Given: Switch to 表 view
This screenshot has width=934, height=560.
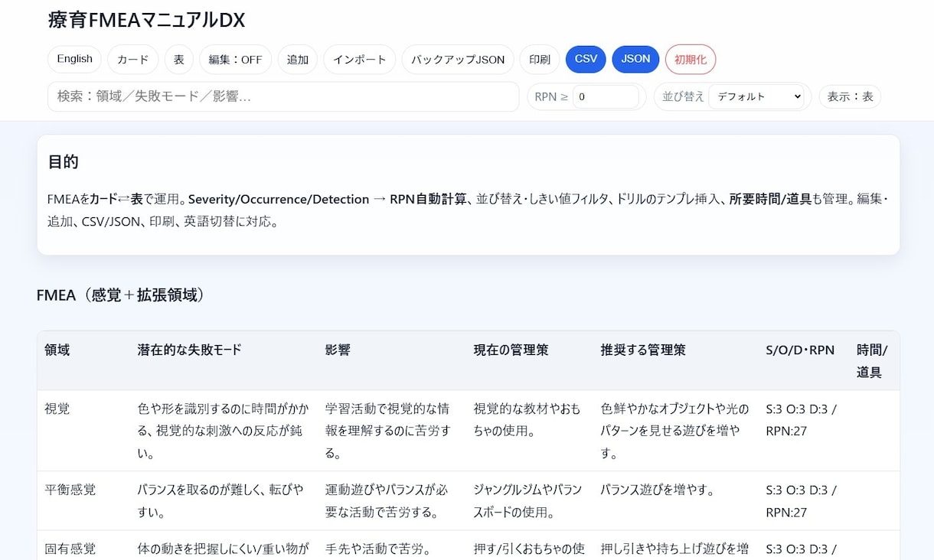Looking at the screenshot, I should click(x=179, y=59).
